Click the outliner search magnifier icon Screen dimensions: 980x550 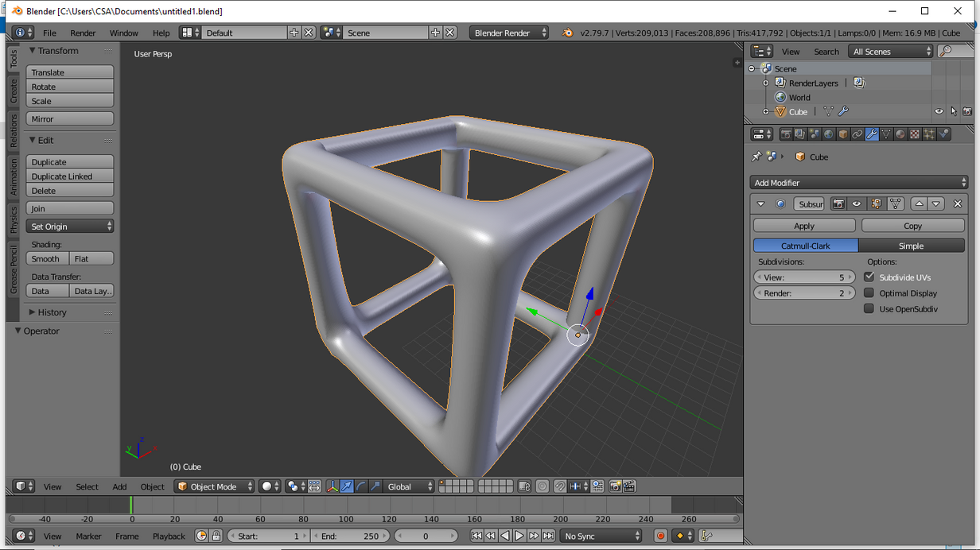pyautogui.click(x=946, y=52)
